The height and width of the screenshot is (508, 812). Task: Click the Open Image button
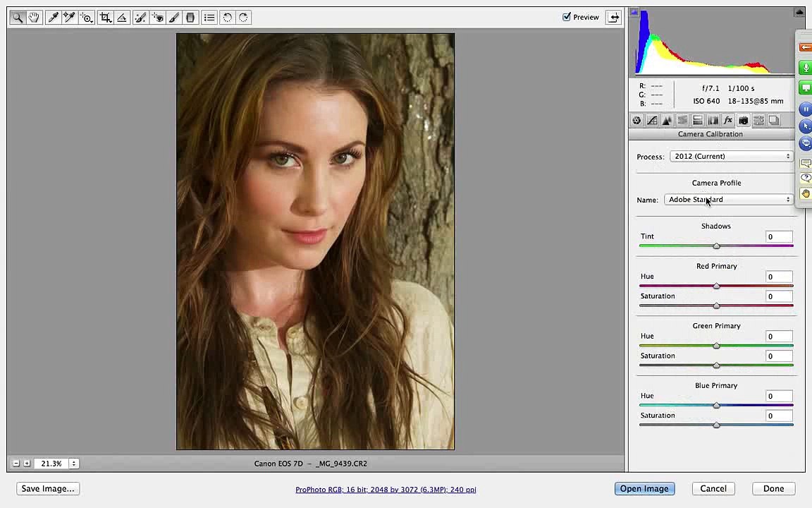[644, 488]
